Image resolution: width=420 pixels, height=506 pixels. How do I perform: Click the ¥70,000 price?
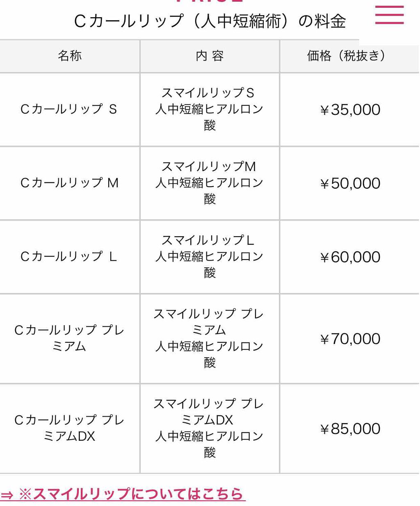350,339
